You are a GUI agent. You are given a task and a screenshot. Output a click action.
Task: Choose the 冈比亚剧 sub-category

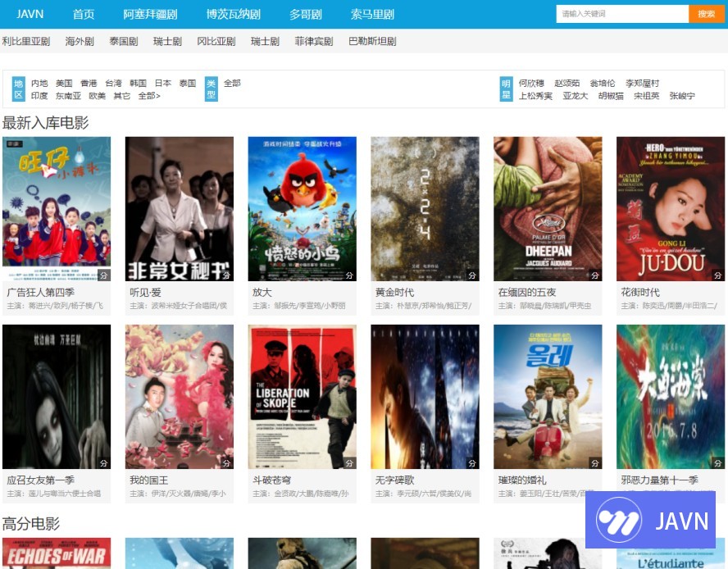pyautogui.click(x=216, y=41)
